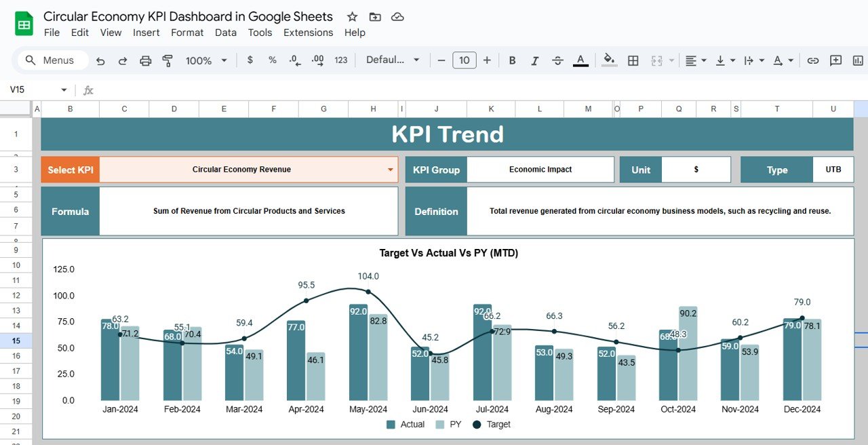The image size is (868, 445).
Task: Open the Borders tool
Action: (x=633, y=60)
